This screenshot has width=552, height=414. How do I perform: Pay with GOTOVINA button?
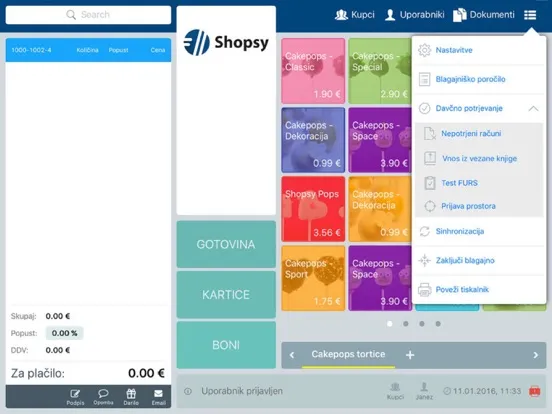click(226, 244)
